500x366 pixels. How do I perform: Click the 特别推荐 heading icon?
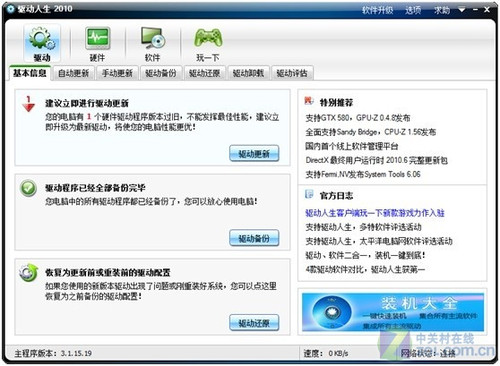pos(309,101)
